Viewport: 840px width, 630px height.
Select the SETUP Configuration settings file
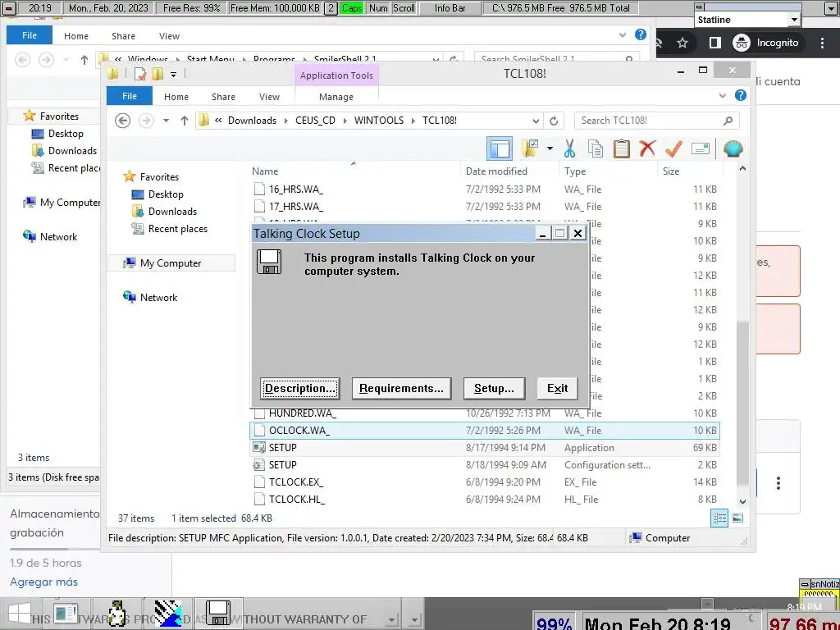(x=485, y=465)
